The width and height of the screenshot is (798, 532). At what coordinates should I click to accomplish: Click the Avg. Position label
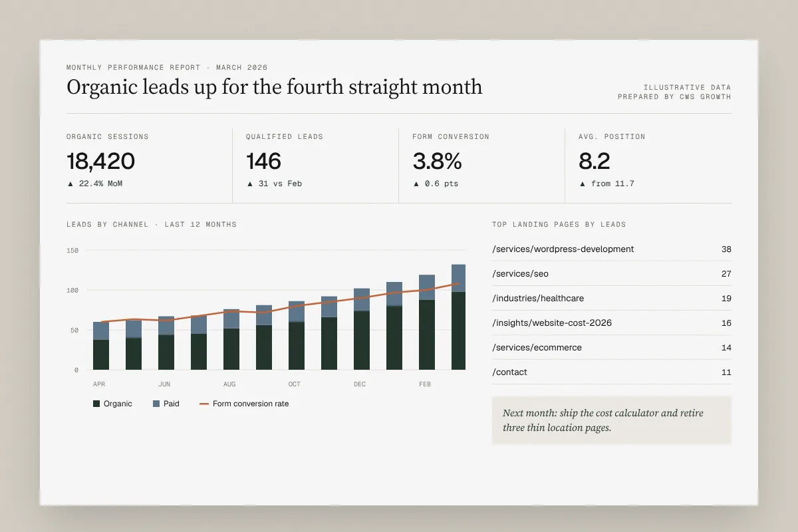point(612,136)
